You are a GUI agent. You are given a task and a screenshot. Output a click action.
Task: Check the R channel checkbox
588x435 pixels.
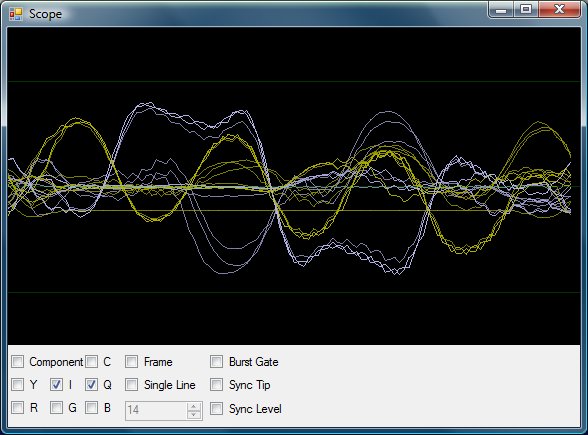(17, 408)
